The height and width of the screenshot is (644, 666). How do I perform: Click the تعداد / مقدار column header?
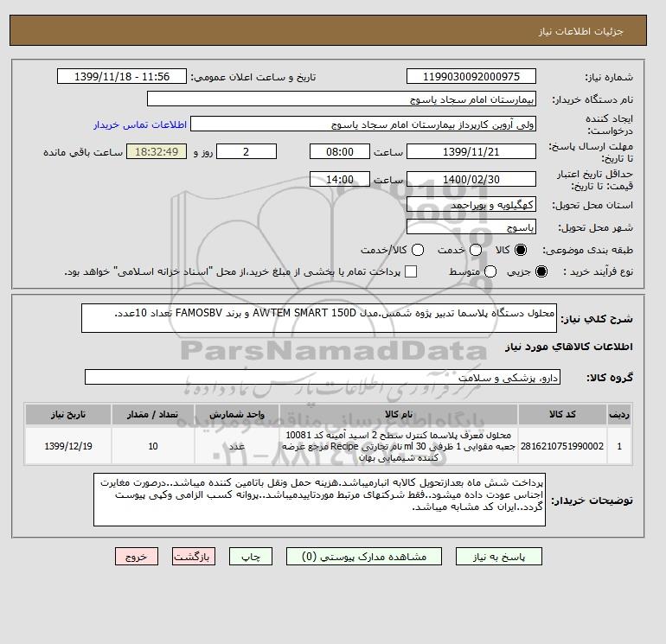pos(153,414)
